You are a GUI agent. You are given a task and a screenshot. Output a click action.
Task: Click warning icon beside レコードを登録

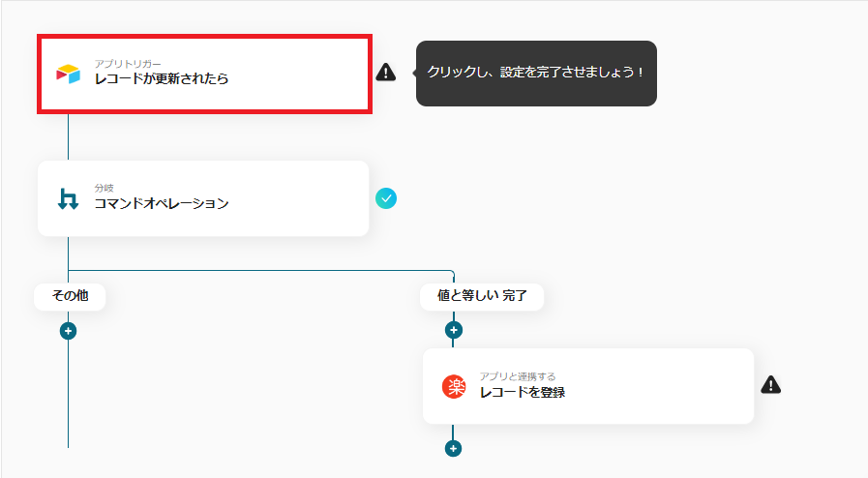tap(770, 385)
